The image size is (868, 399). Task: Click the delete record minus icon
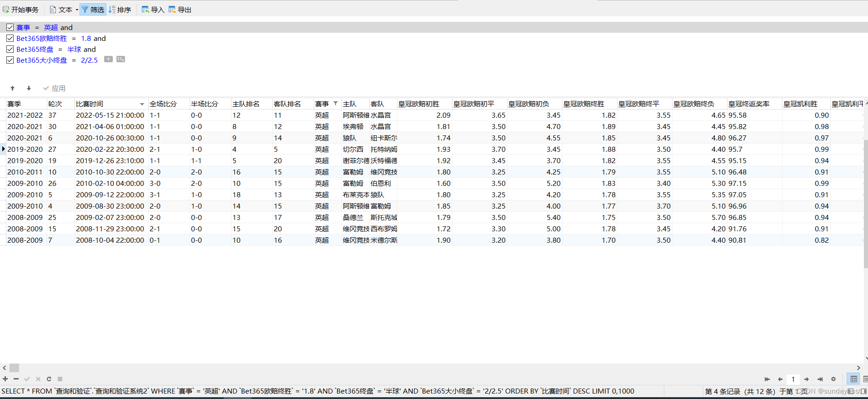(16, 379)
